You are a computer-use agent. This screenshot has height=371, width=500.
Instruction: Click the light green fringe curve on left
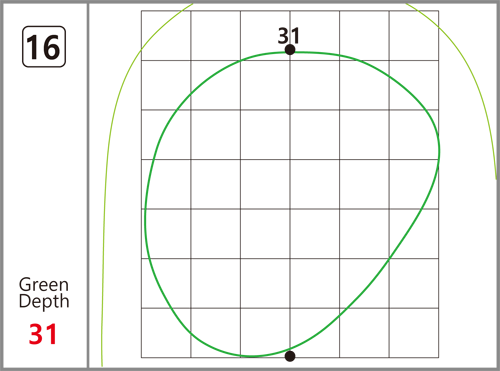coord(107,160)
